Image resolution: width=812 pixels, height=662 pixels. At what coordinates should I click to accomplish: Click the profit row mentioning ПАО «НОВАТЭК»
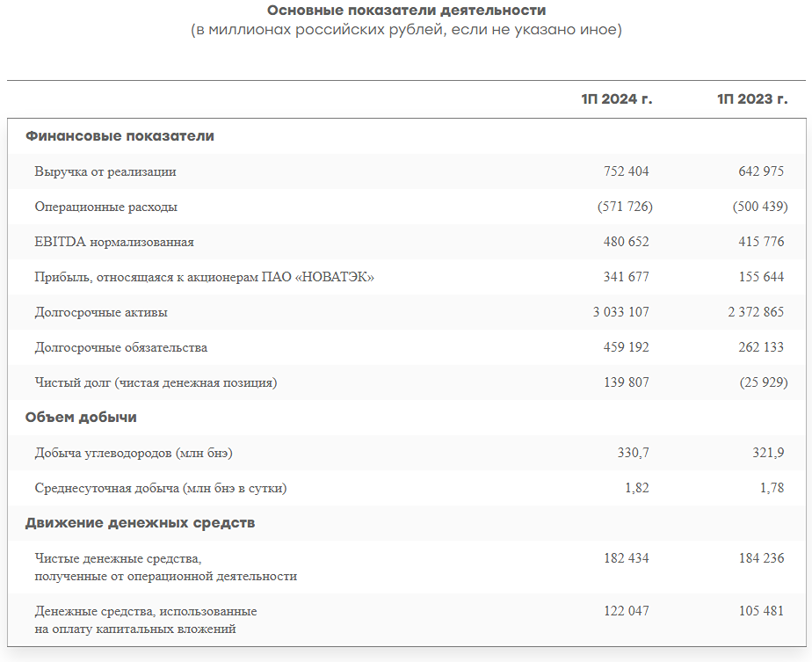pyautogui.click(x=205, y=277)
